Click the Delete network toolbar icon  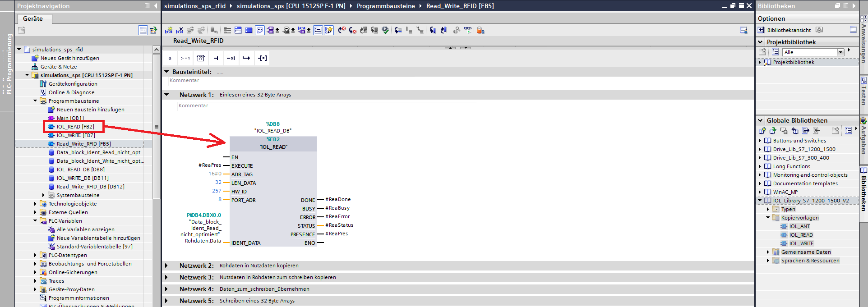(x=180, y=30)
